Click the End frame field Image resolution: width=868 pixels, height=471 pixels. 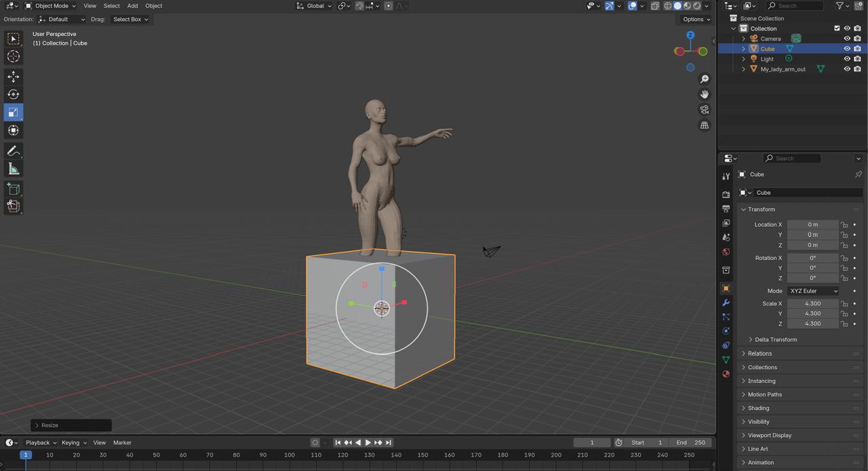(x=690, y=442)
